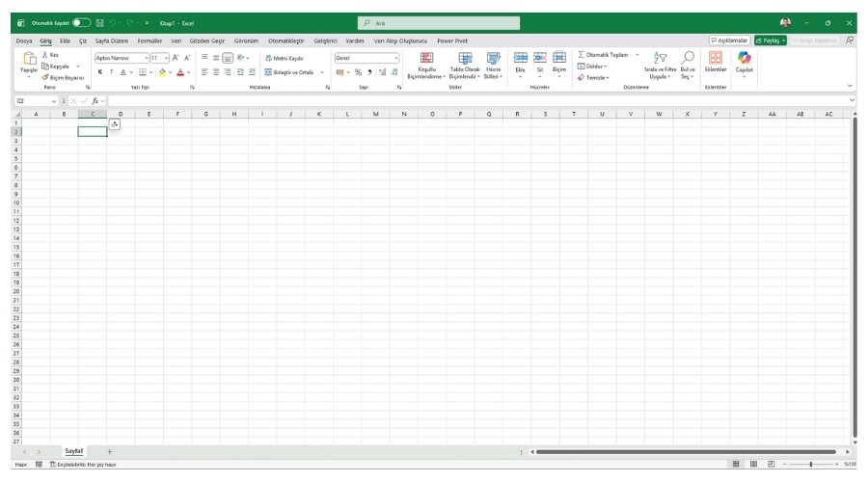Viewport: 868px width, 482px height.
Task: Click the Yapıştır paste icon
Action: pos(29,59)
